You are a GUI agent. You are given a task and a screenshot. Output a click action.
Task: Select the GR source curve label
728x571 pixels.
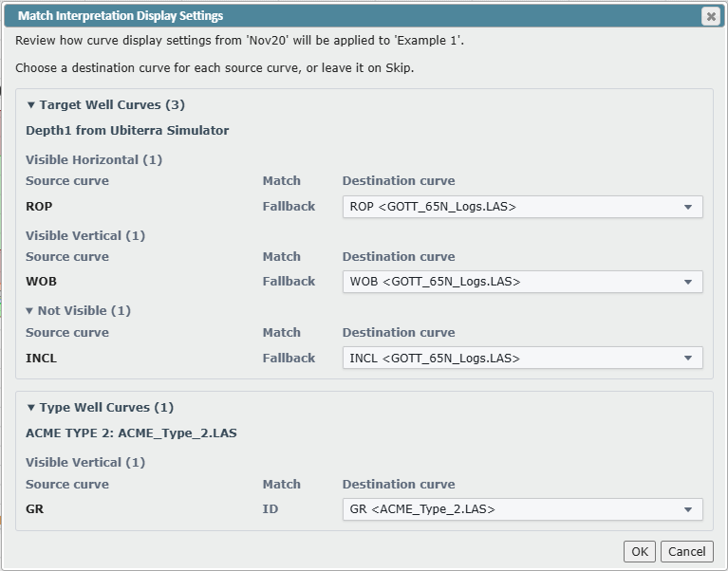[x=35, y=509]
